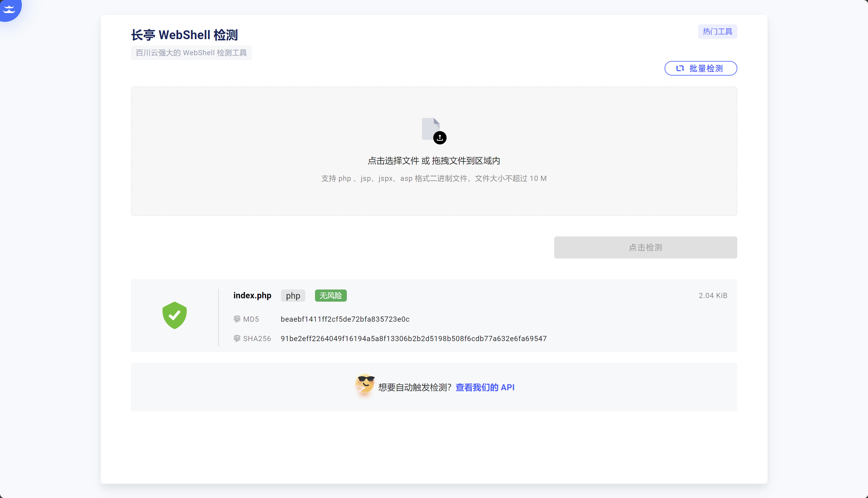The height and width of the screenshot is (498, 868).
Task: Click the 无风险 status badge
Action: tap(331, 296)
